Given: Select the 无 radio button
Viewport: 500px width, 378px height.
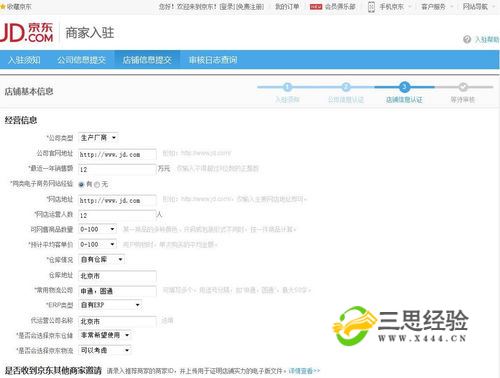Looking at the screenshot, I should [97, 184].
